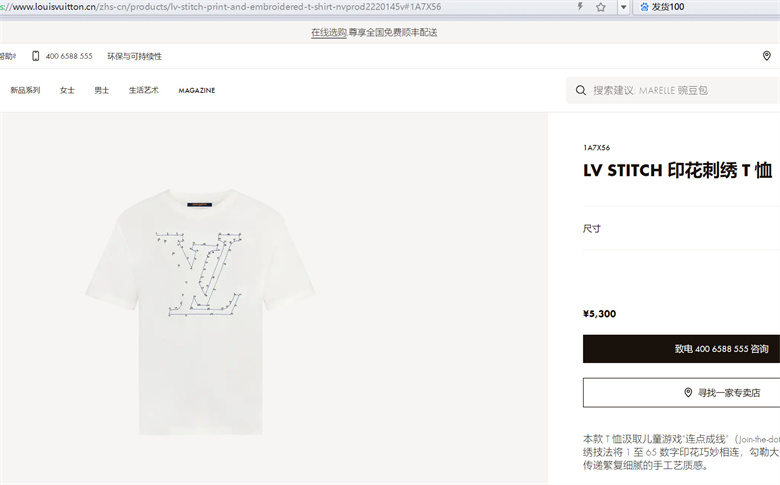The height and width of the screenshot is (485, 780).
Task: Open the 生活艺术 menu
Action: tap(143, 90)
